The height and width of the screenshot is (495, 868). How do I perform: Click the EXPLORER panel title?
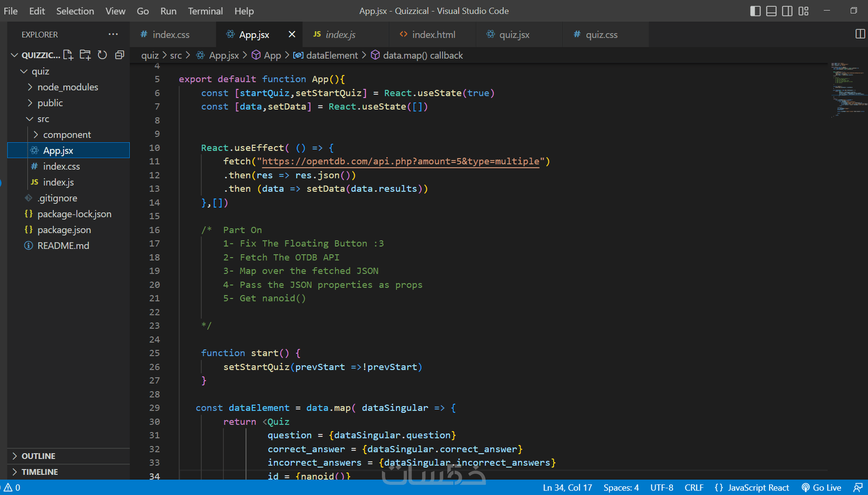tap(40, 34)
